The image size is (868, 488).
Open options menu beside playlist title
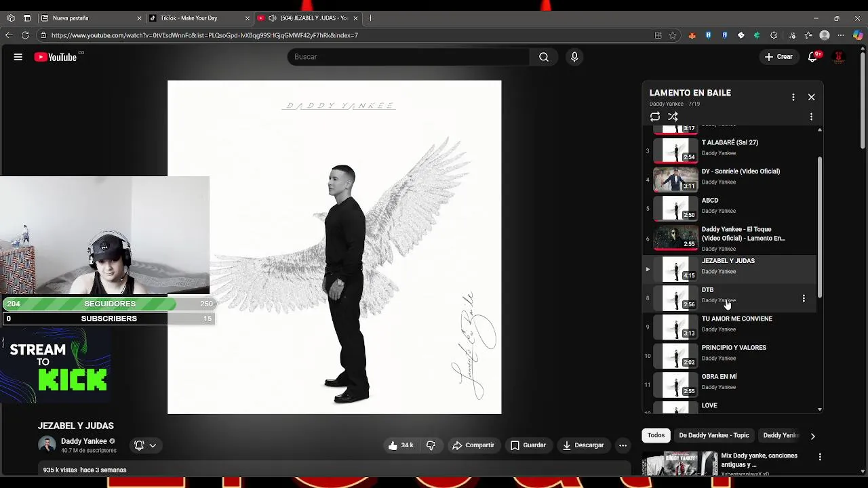[x=793, y=97]
